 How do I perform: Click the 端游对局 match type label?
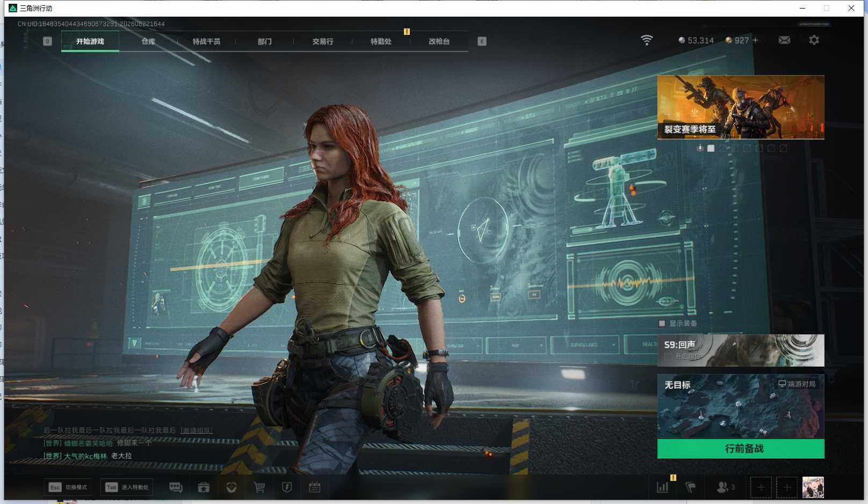[797, 384]
